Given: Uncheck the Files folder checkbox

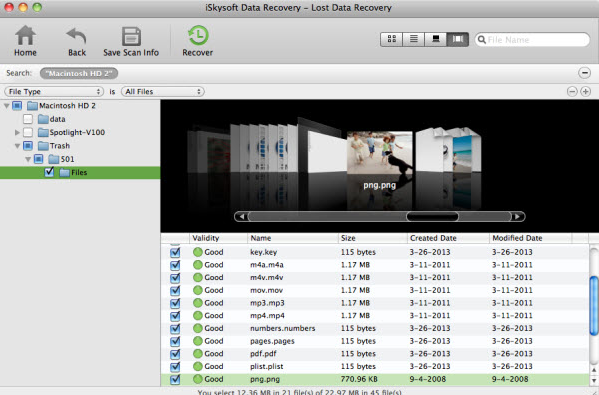Looking at the screenshot, I should pyautogui.click(x=49, y=172).
